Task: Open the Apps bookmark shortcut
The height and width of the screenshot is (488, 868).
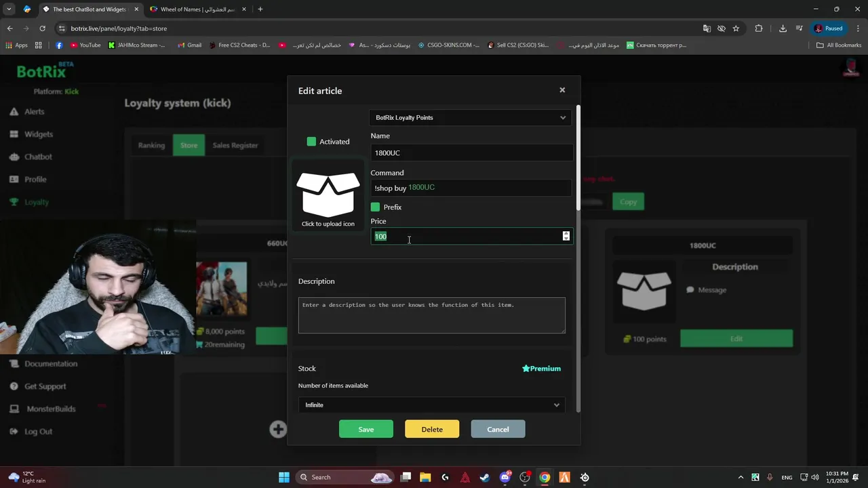Action: pos(16,45)
